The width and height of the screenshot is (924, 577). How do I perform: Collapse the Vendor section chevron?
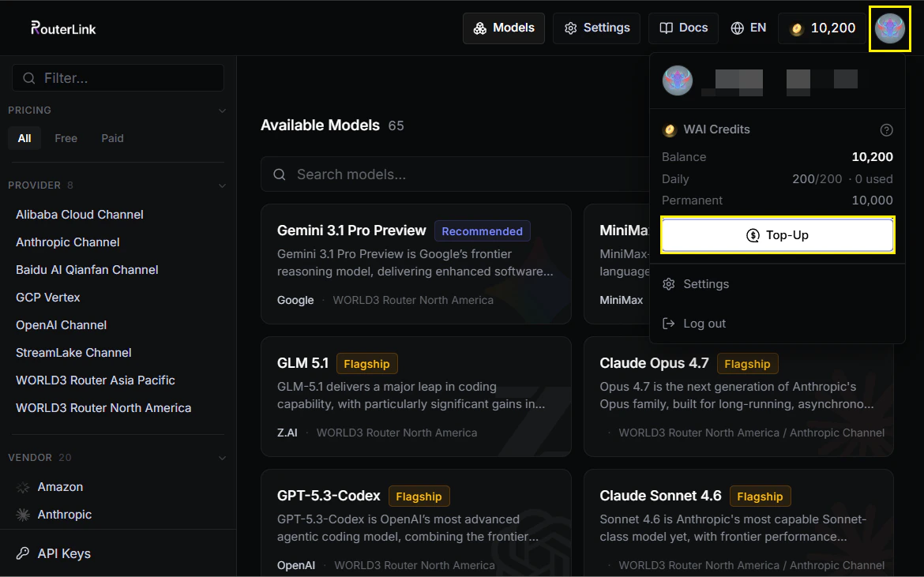(x=222, y=458)
